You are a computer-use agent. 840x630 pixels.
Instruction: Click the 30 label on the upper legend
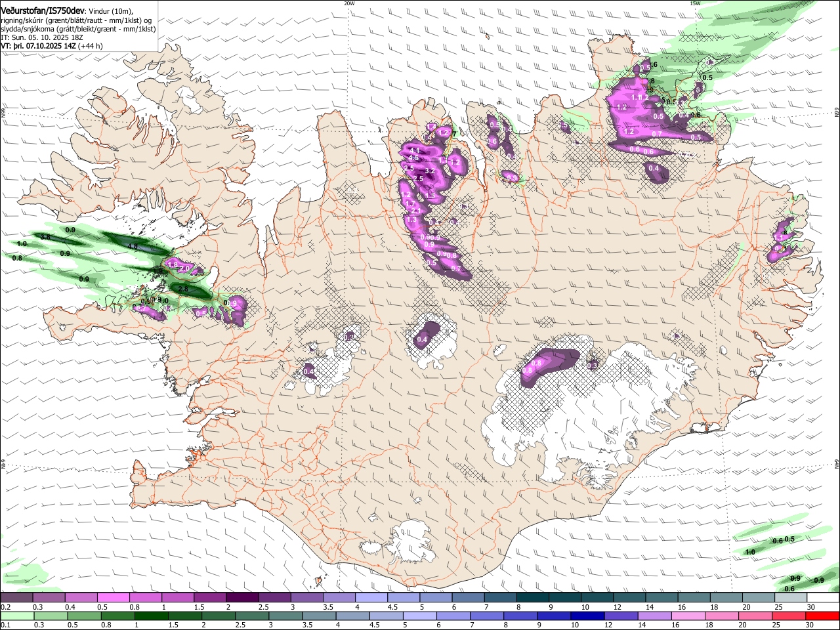(811, 606)
